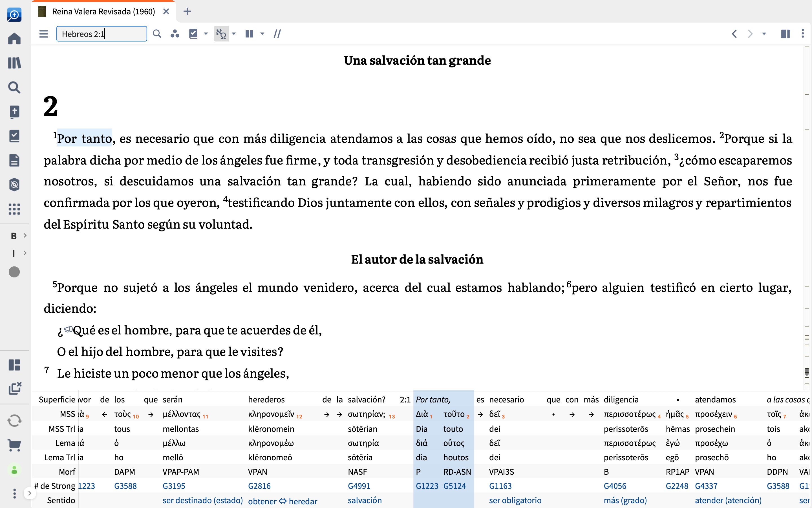
Task: Open the Documents icon in sidebar
Action: [14, 160]
